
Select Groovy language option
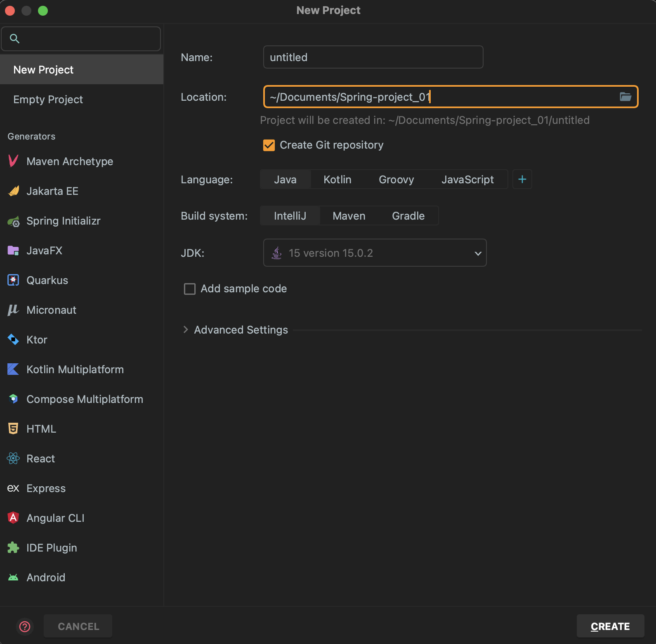coord(396,180)
